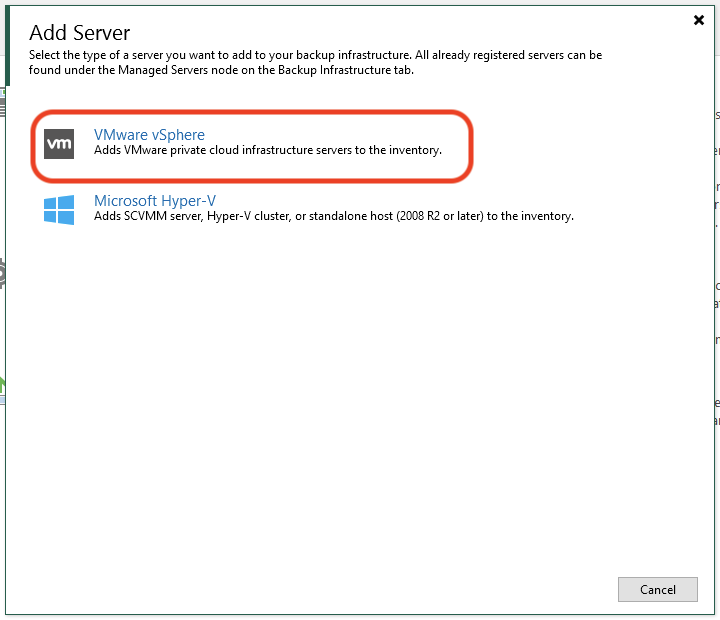Click the 'Add Server' dialog title
The height and width of the screenshot is (620, 720).
(79, 33)
